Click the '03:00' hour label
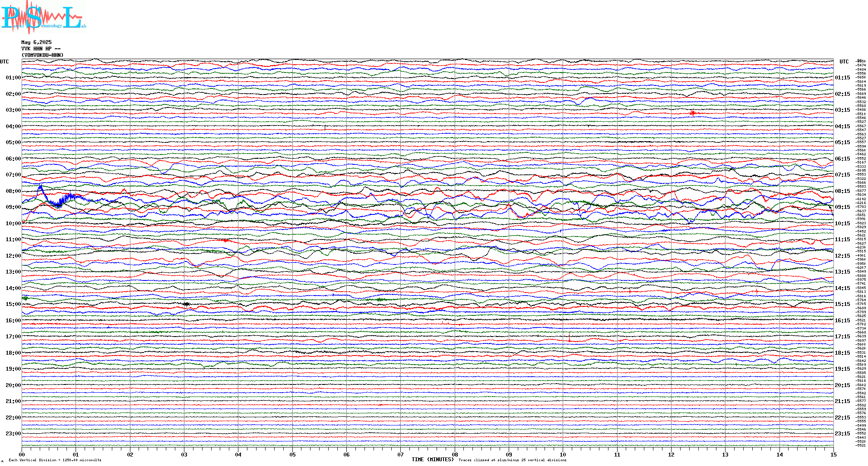868x466 pixels. (13, 110)
